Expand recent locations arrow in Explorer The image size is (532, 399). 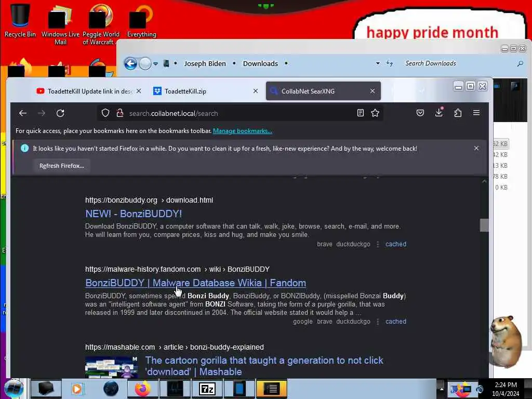pos(155,64)
